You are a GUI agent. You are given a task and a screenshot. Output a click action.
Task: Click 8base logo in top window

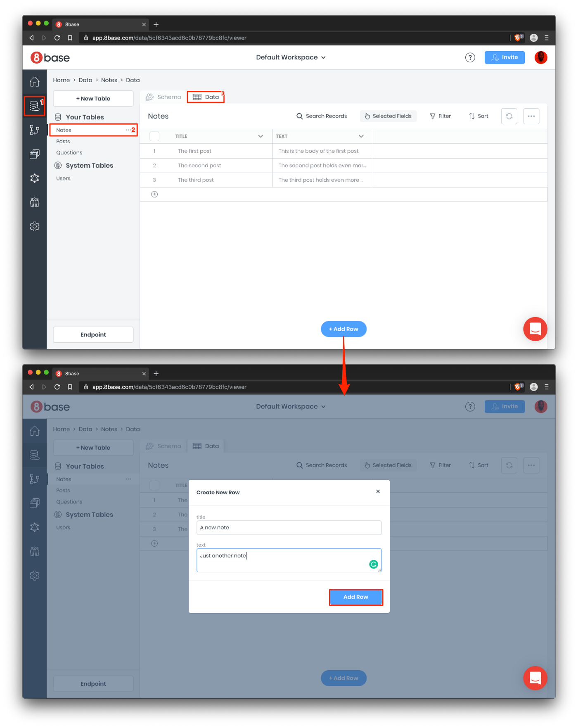(50, 57)
